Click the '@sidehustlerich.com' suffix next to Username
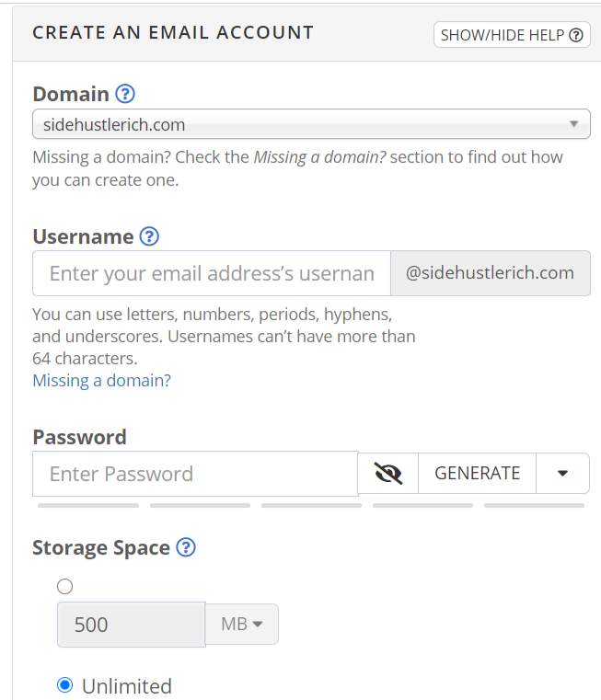Screen dimensions: 601x700 [x=491, y=273]
